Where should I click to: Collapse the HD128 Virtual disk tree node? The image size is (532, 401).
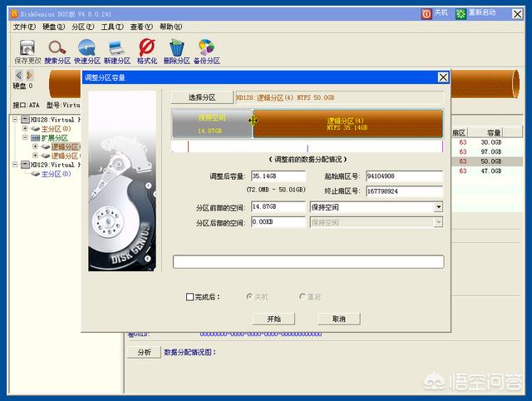click(15, 120)
